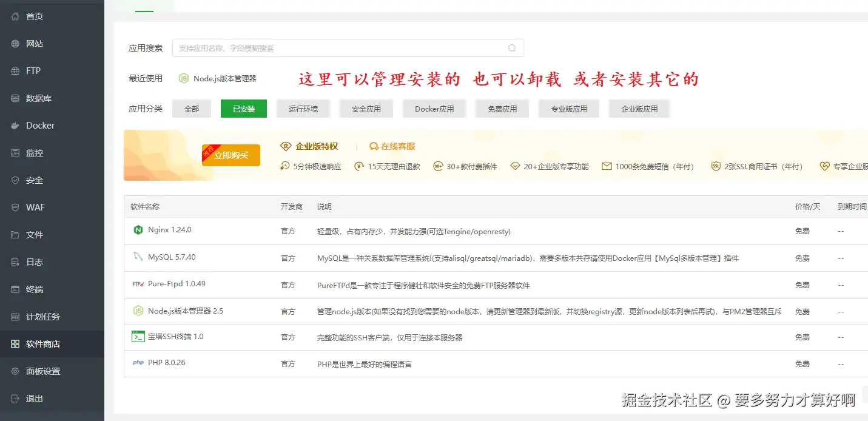This screenshot has height=421, width=868.
Task: Click 30+款付费插件 in the banner
Action: (x=472, y=166)
